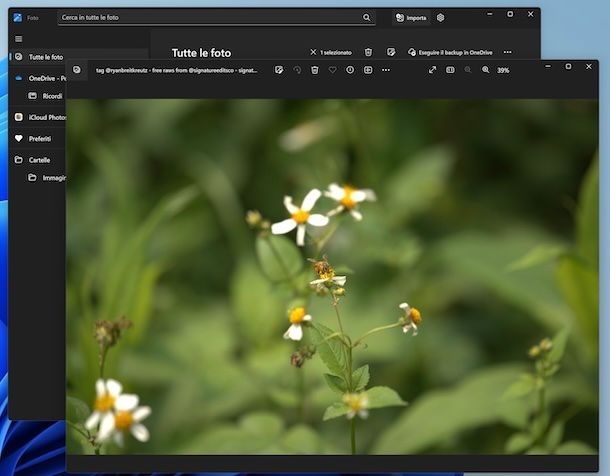Screen dimensions: 610x476
Task: Close the Foto gallery window
Action: coord(531,14)
